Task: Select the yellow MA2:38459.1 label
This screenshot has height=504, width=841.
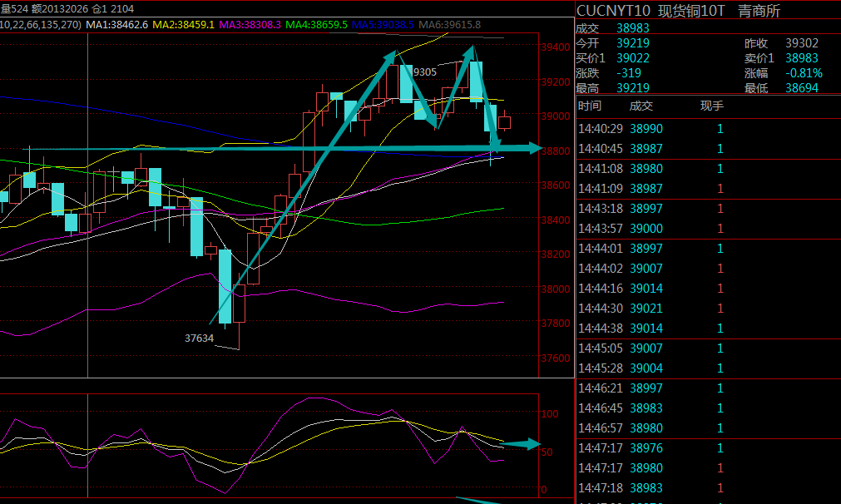Action: pos(184,25)
